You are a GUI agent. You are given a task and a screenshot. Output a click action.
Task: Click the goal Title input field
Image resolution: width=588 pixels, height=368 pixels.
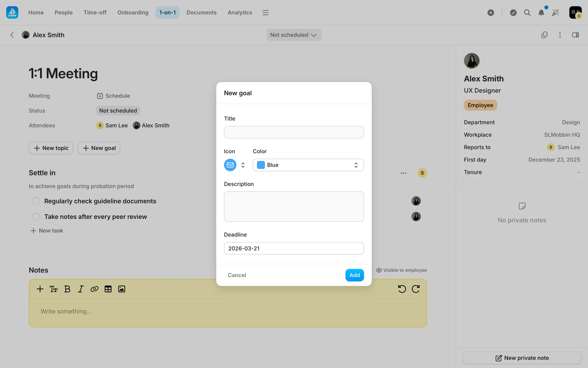pos(294,132)
